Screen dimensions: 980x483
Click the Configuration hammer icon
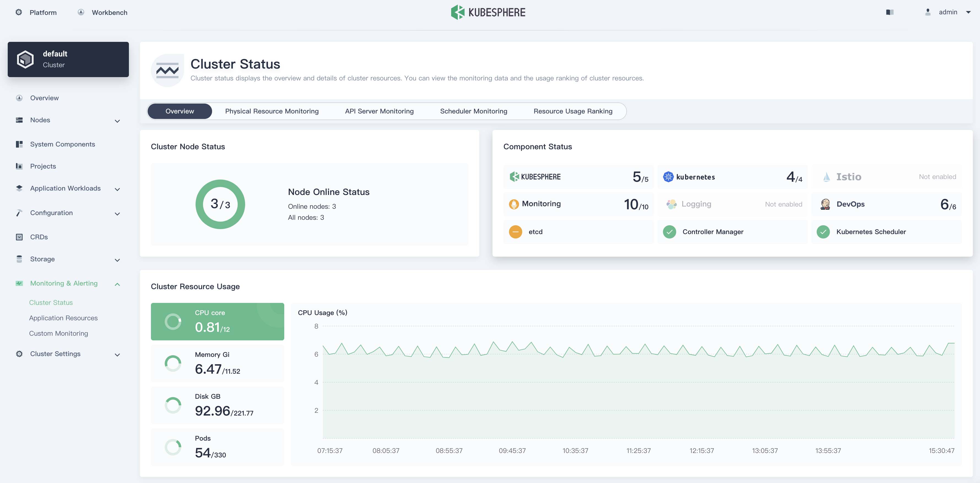pos(19,213)
